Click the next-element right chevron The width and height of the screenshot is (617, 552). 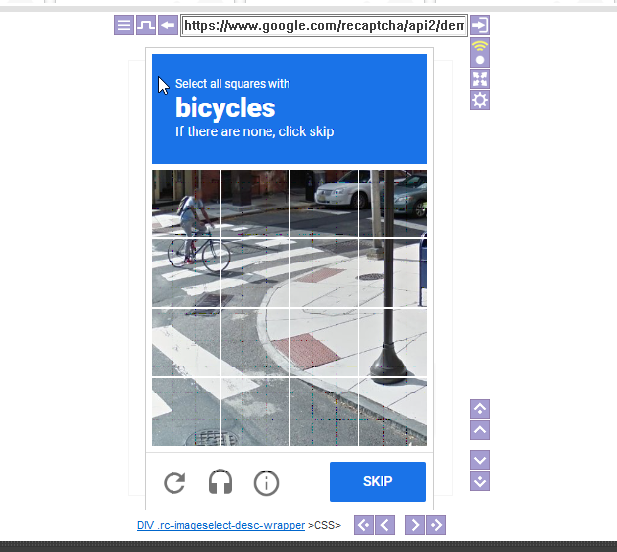(x=415, y=525)
